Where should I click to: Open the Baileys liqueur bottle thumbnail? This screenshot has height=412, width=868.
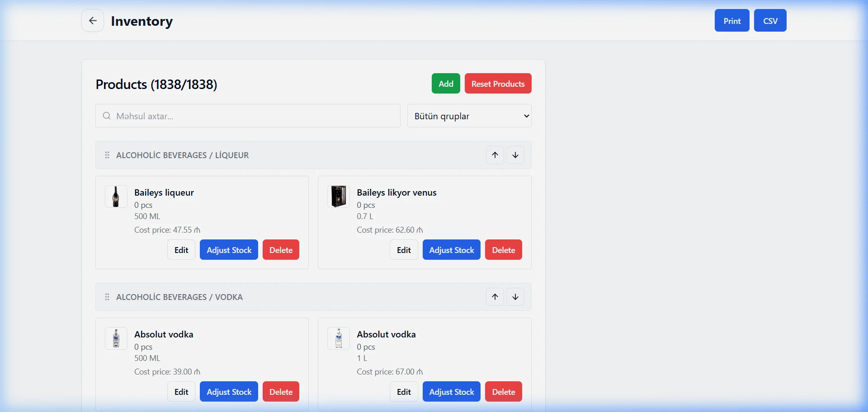pyautogui.click(x=116, y=197)
